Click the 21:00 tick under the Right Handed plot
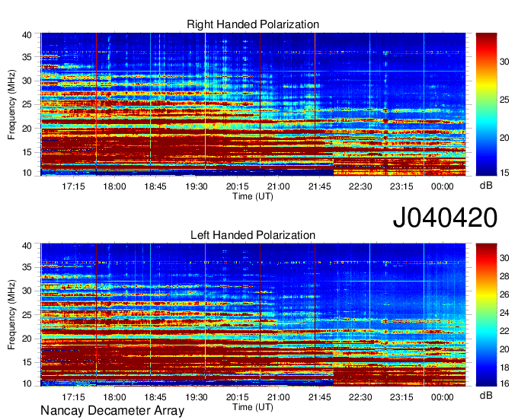Screen dimensions: 518x420 278,186
